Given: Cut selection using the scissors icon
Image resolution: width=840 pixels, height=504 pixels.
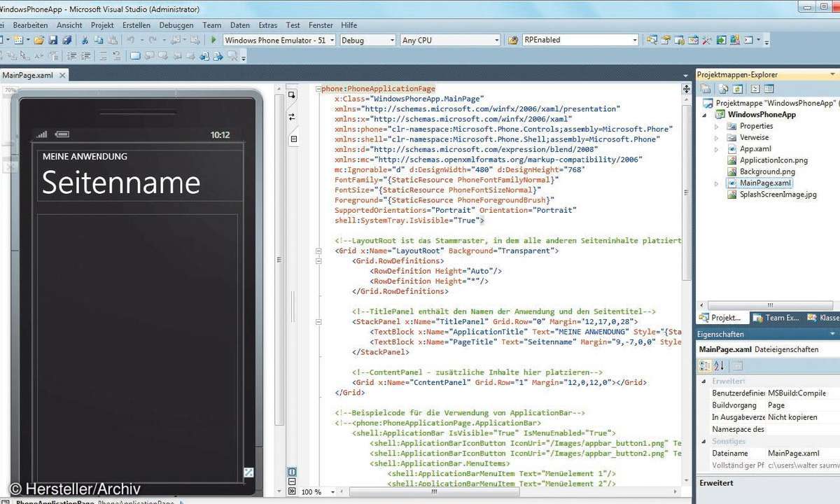Looking at the screenshot, I should coord(85,40).
